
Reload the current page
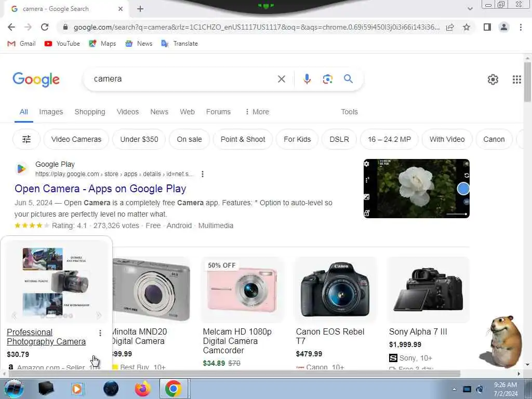pos(45,27)
